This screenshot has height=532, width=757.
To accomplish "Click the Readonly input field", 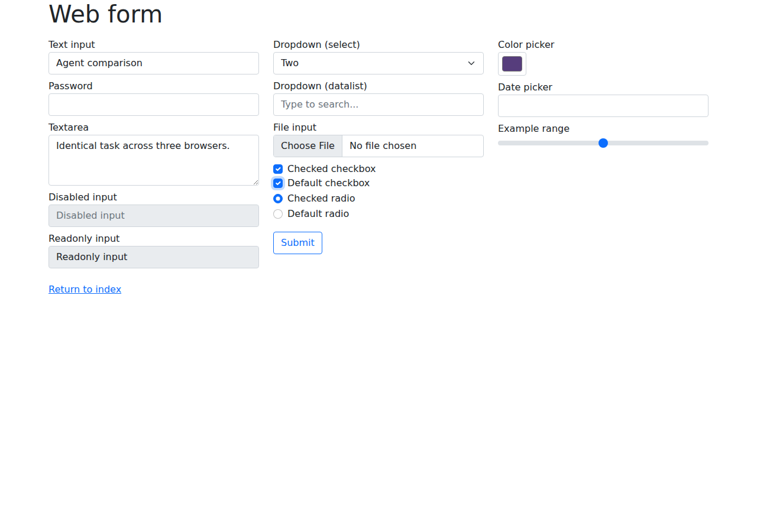I will coord(154,257).
